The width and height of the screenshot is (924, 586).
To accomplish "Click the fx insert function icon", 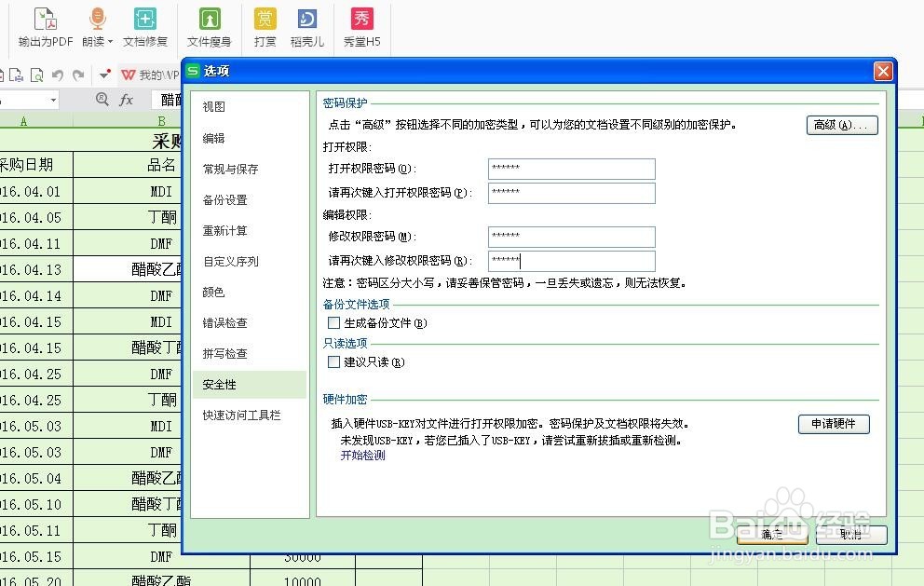I will coord(127,99).
